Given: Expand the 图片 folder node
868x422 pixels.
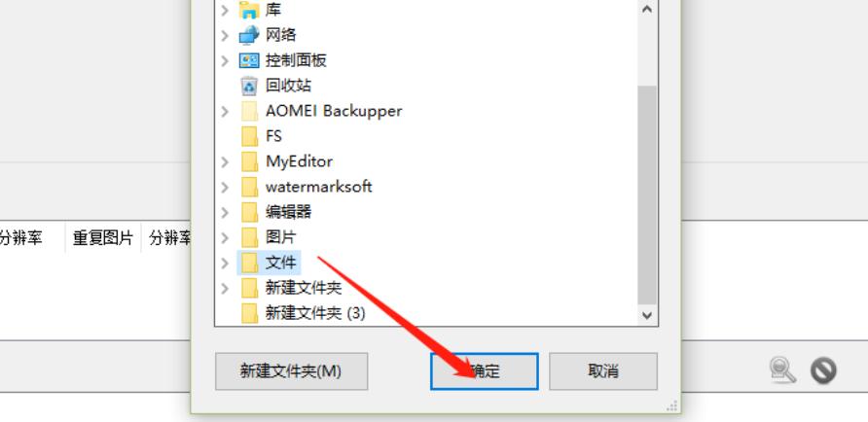Looking at the screenshot, I should click(224, 238).
